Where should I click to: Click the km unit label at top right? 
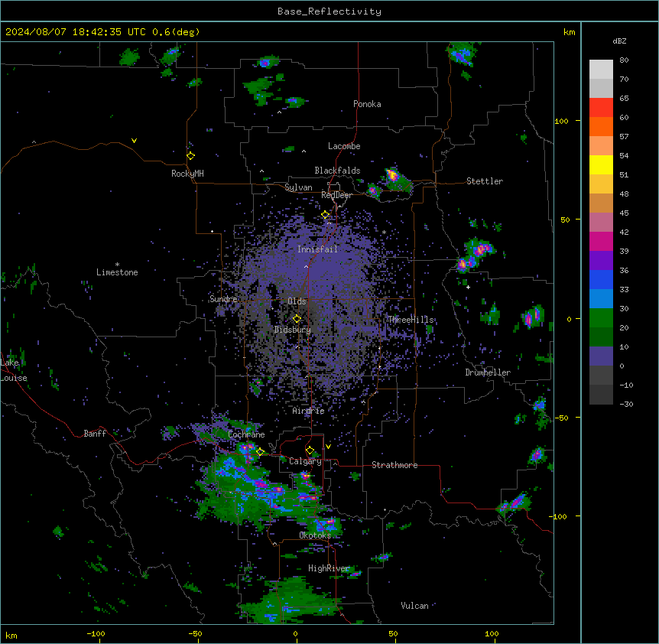(x=569, y=32)
